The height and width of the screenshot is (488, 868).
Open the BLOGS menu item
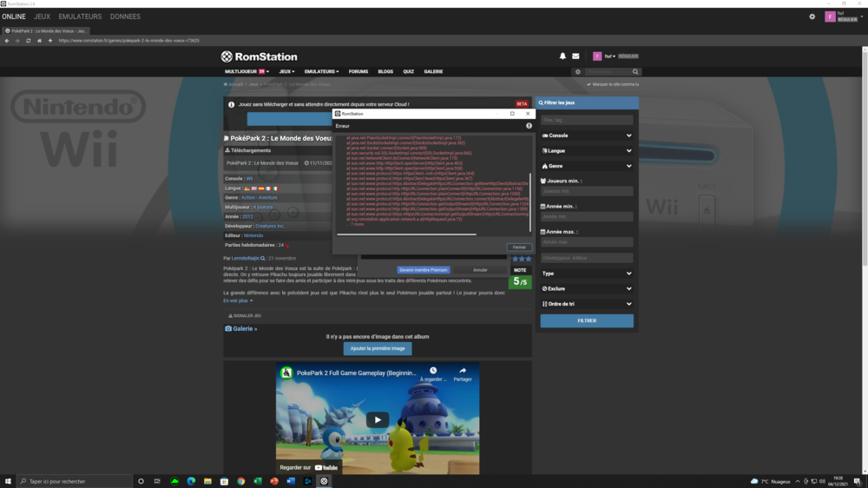[x=385, y=71]
